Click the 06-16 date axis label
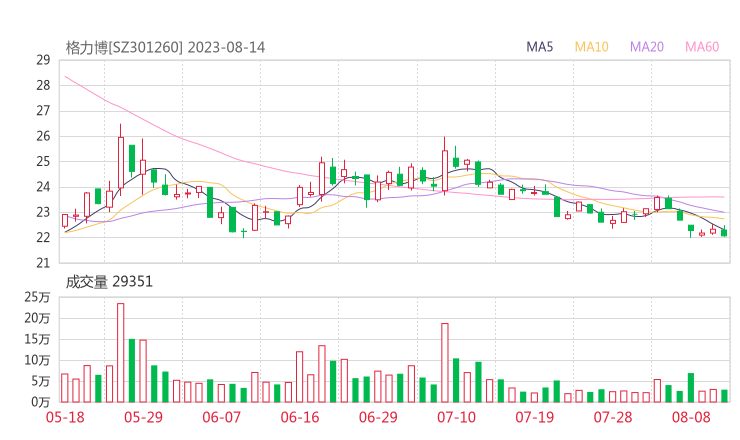Viewport: 740px width, 440px height. pyautogui.click(x=300, y=417)
